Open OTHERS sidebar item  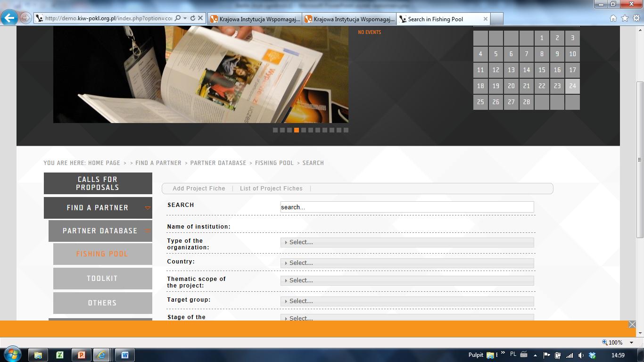(x=103, y=303)
